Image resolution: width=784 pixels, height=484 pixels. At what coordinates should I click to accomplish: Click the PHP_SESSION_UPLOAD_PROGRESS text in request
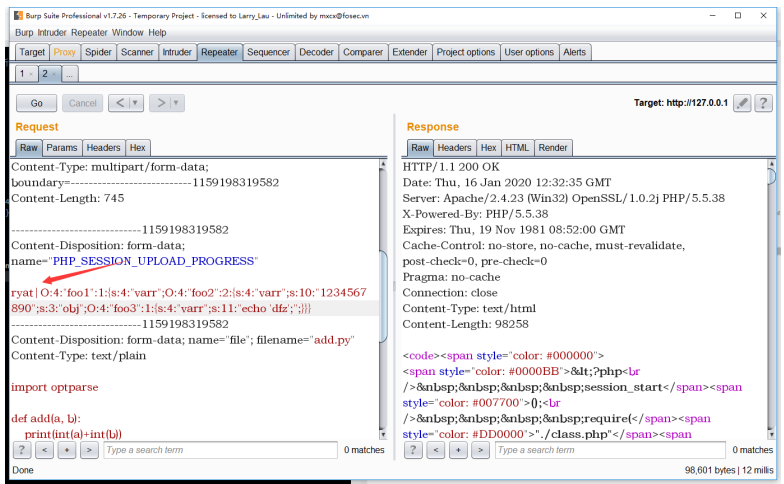tap(154, 261)
